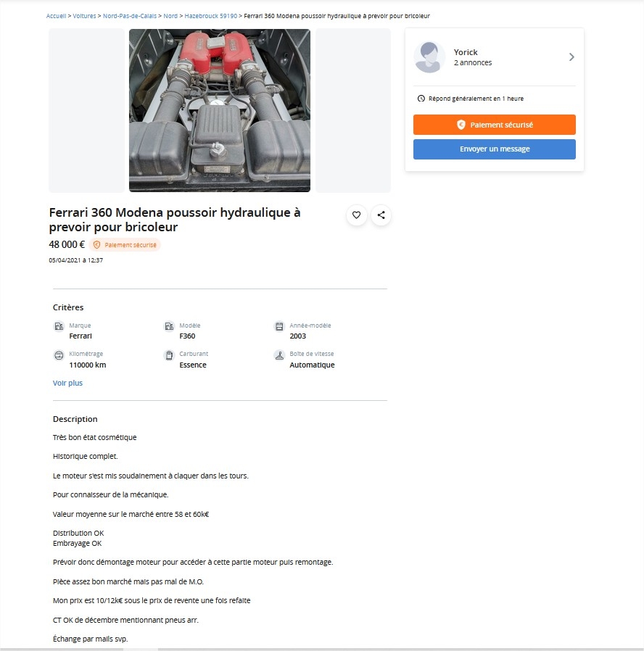Click the Carburant fuel pump icon

(x=169, y=355)
